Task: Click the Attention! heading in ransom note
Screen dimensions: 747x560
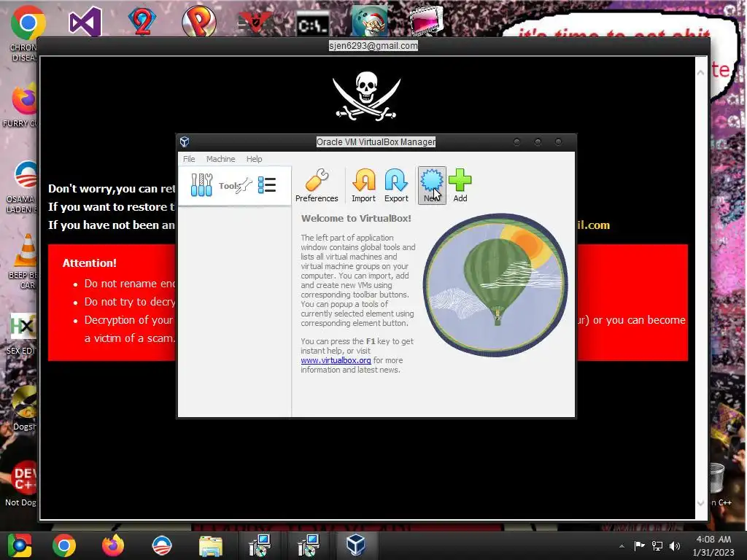Action: coord(90,262)
